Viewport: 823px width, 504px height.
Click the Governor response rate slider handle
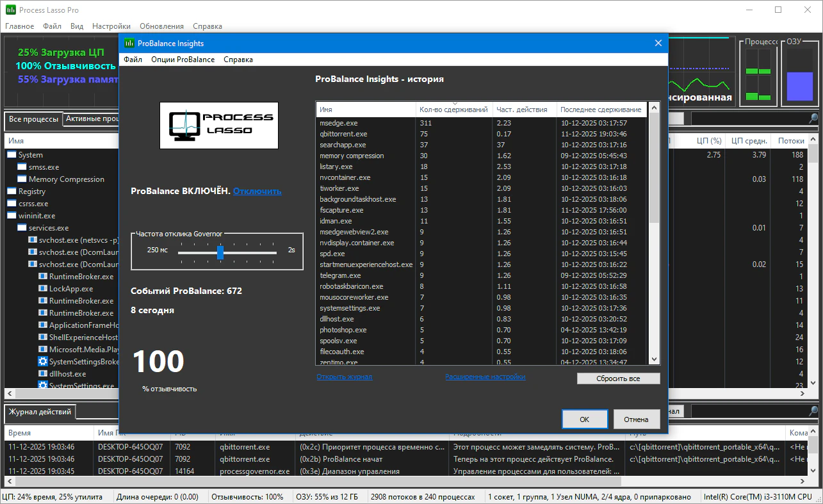(220, 252)
